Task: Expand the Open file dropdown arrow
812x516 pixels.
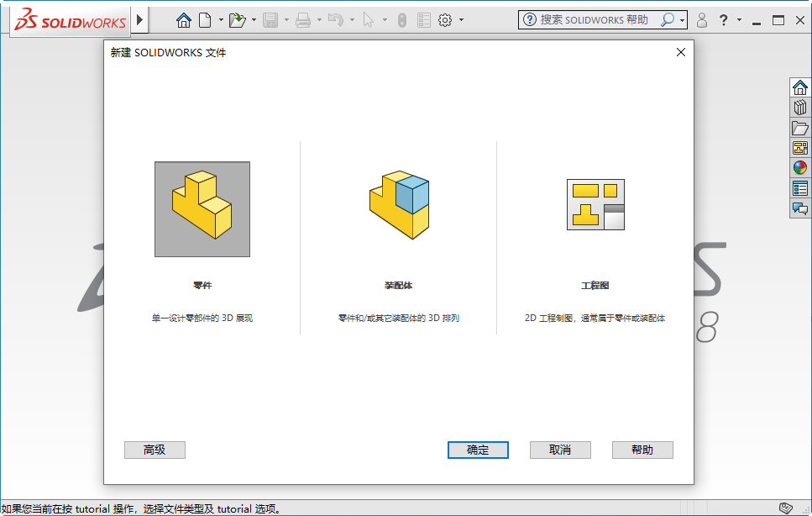Action: click(x=254, y=20)
